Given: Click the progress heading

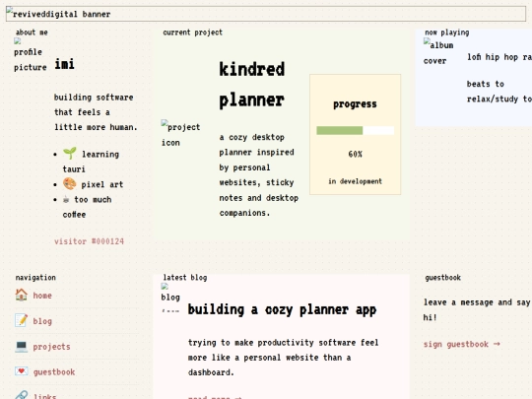Looking at the screenshot, I should coord(355,104).
